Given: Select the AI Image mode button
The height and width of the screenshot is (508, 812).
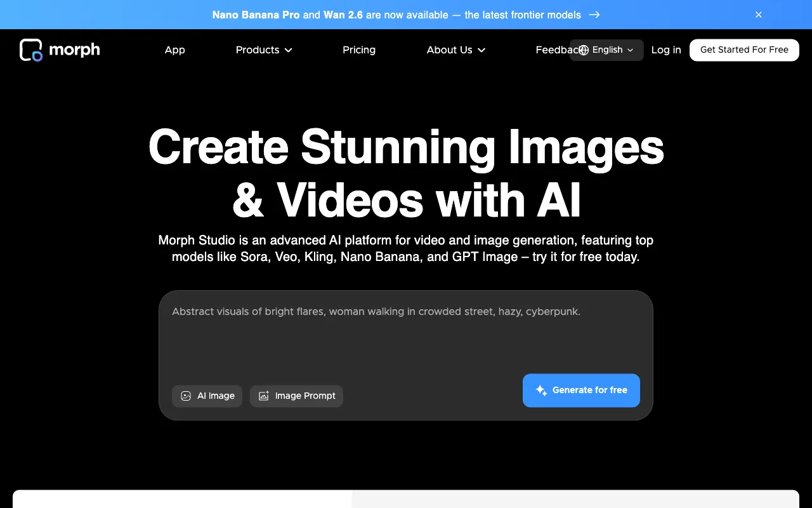Looking at the screenshot, I should (x=207, y=396).
